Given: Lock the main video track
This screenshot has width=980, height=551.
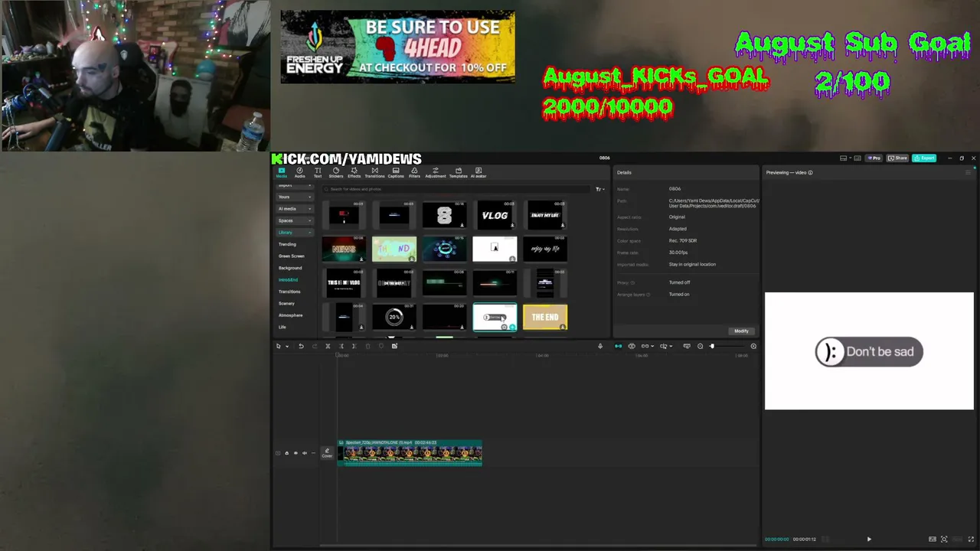Looking at the screenshot, I should tap(286, 453).
